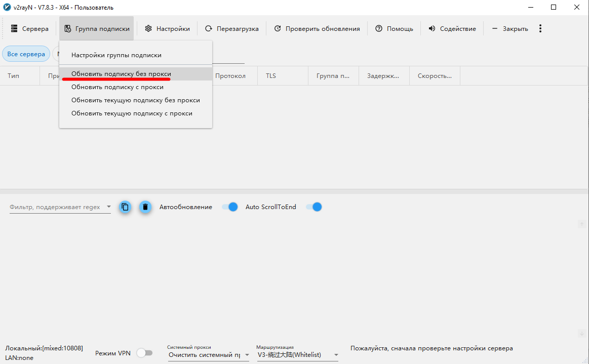Close the v2rayN window

tap(577, 8)
